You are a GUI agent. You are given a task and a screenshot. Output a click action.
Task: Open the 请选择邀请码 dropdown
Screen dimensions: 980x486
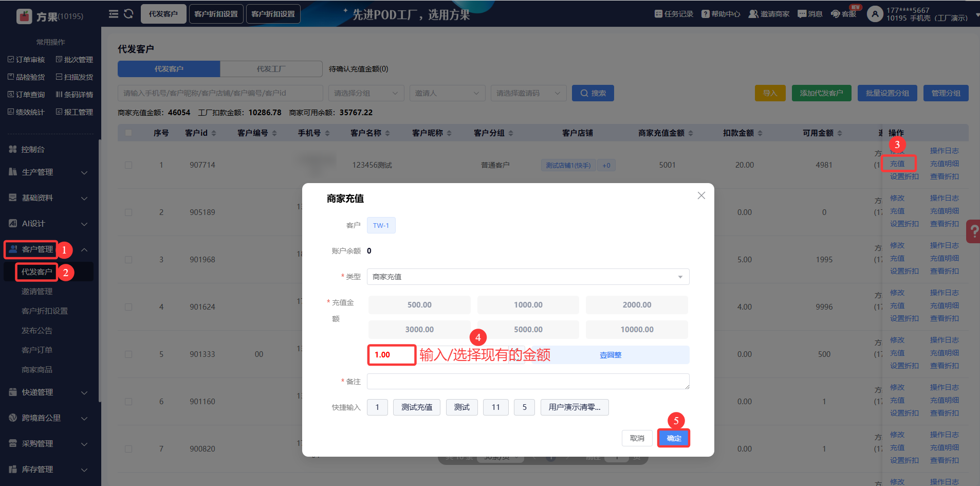coord(529,93)
